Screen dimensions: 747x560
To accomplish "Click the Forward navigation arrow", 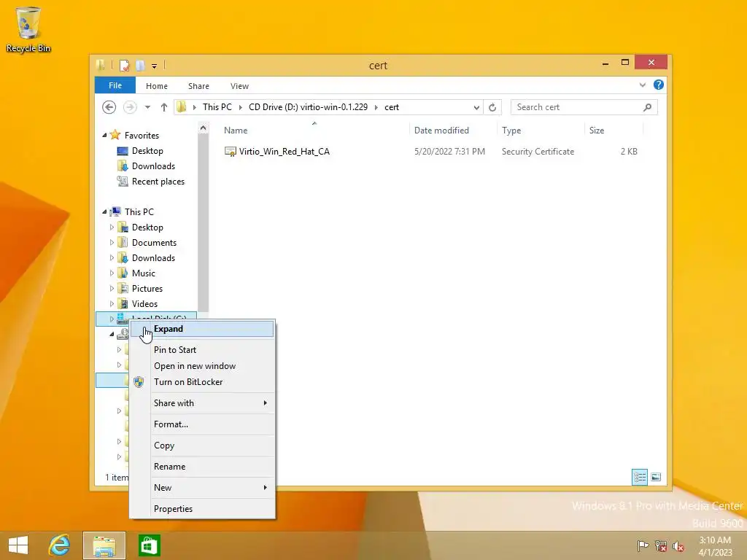I will pos(130,107).
